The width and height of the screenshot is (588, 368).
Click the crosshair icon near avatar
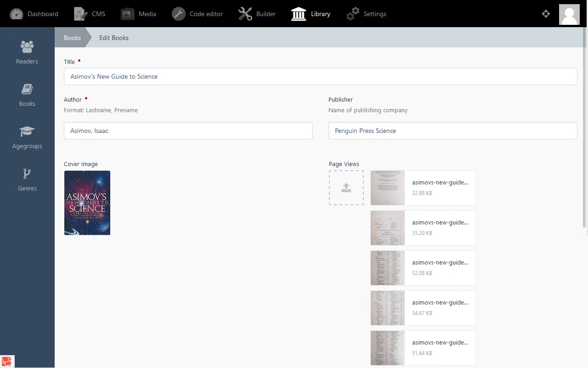click(546, 14)
